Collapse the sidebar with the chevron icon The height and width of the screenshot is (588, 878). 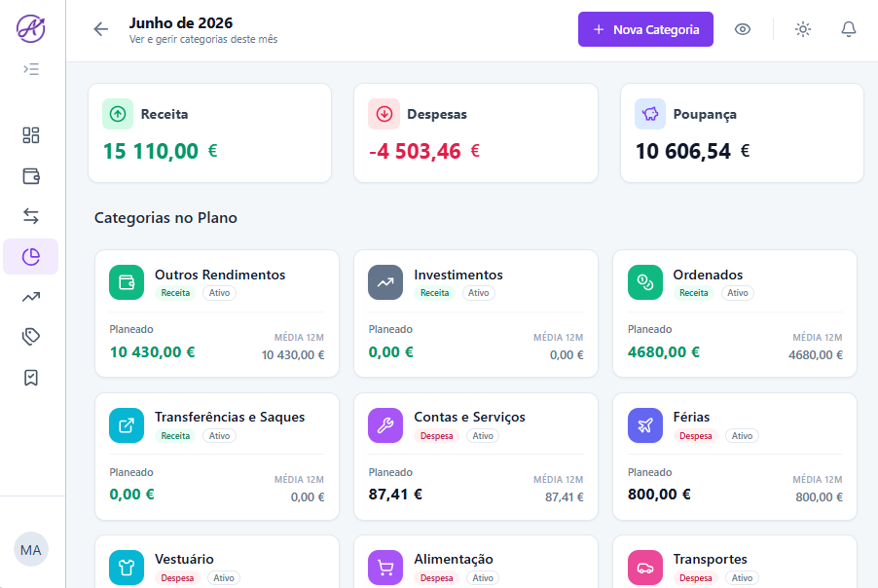tap(30, 69)
